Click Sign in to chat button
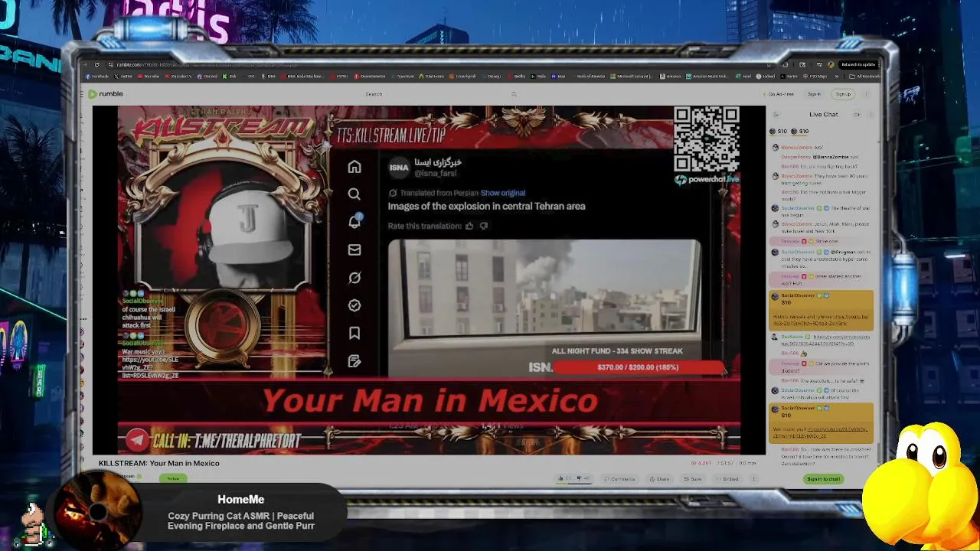This screenshot has height=551, width=980. coord(824,479)
